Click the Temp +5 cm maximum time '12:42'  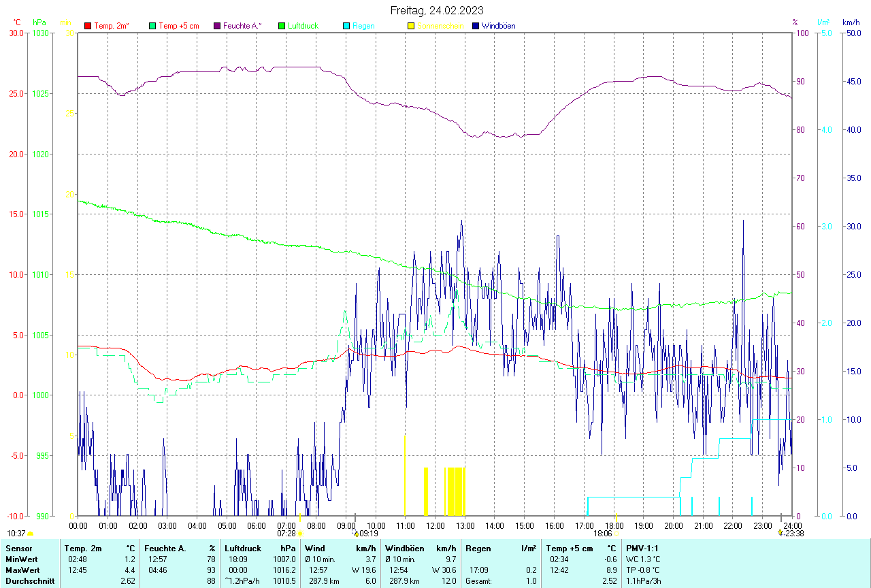(x=559, y=570)
